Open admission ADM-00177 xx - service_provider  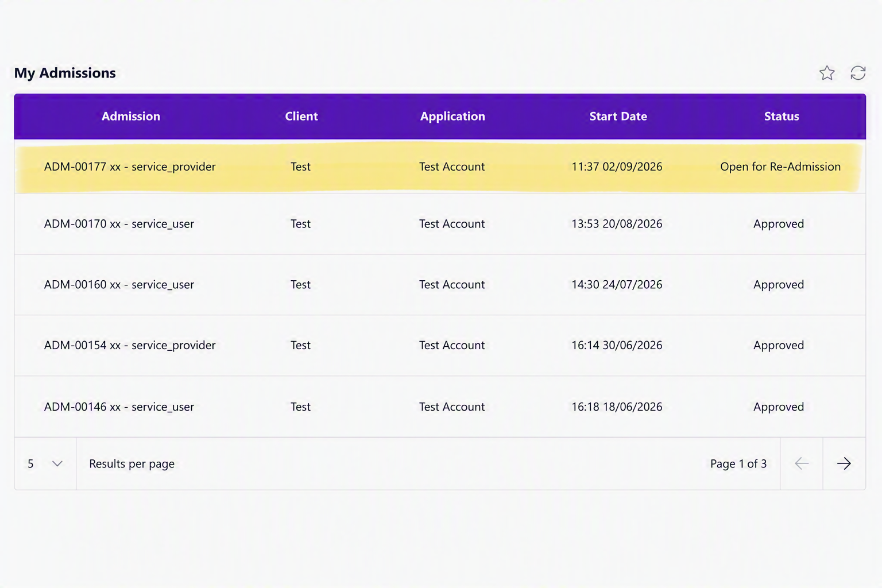pyautogui.click(x=130, y=167)
